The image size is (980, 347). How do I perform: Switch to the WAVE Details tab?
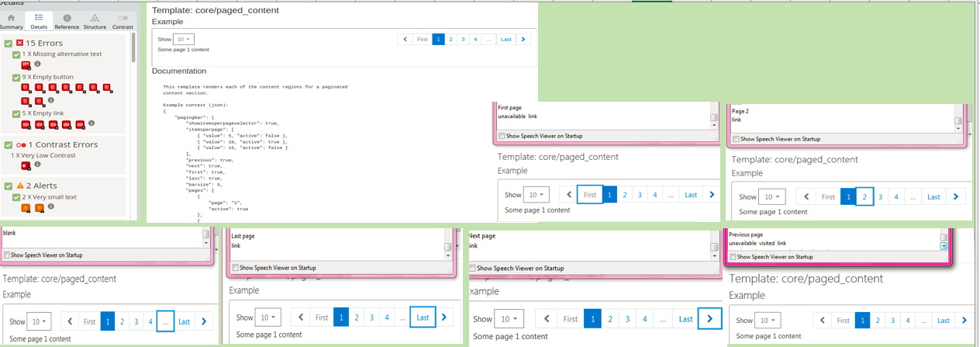coord(39,21)
